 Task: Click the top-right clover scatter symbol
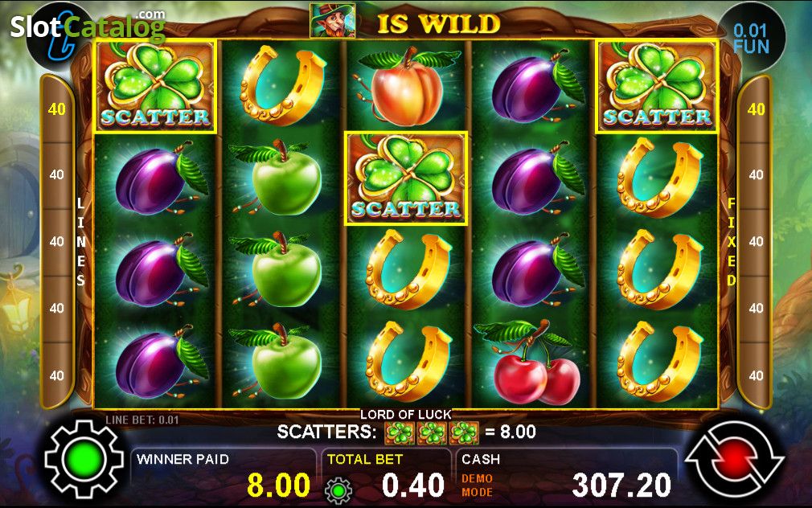[x=657, y=87]
